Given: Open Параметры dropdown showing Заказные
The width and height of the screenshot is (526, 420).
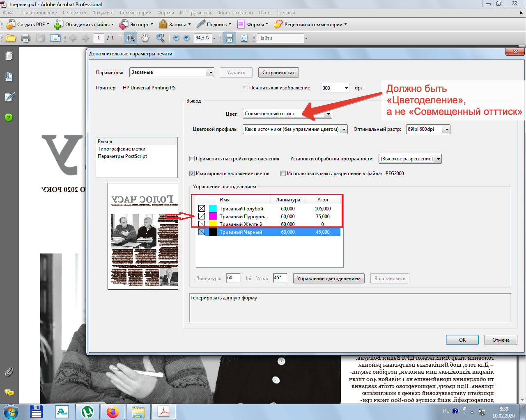Looking at the screenshot, I should click(172, 72).
